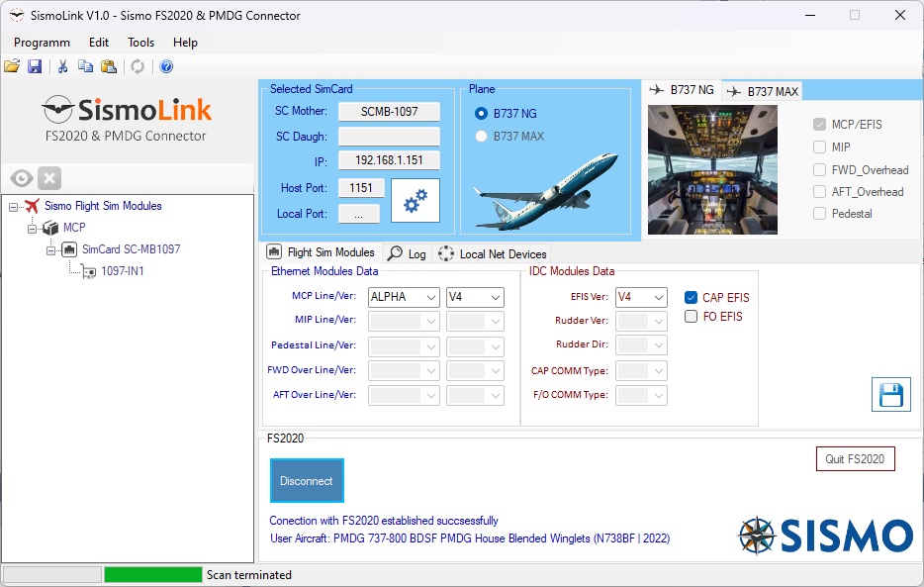Click the B737 cockpit thumbnail image
924x587 pixels.
coord(712,169)
